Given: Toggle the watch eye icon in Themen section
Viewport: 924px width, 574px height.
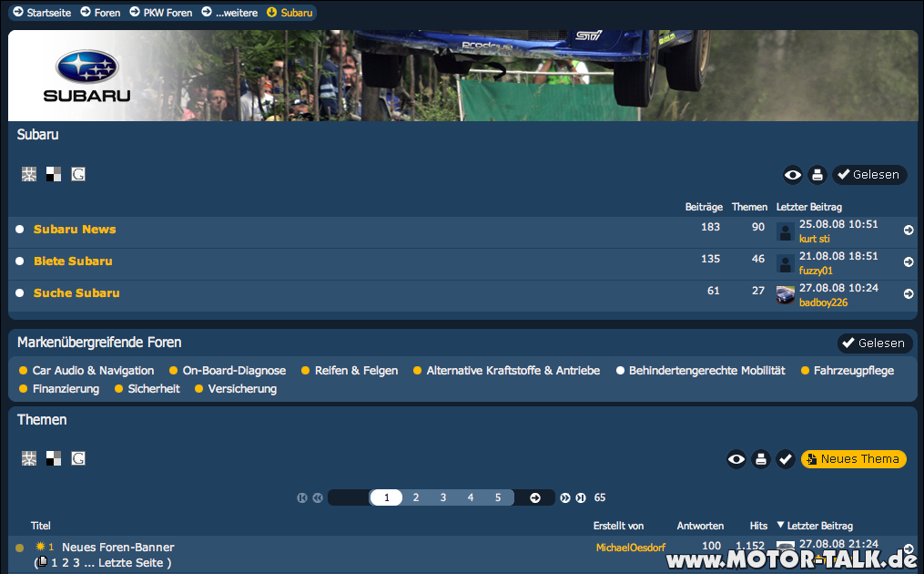Looking at the screenshot, I should [736, 459].
